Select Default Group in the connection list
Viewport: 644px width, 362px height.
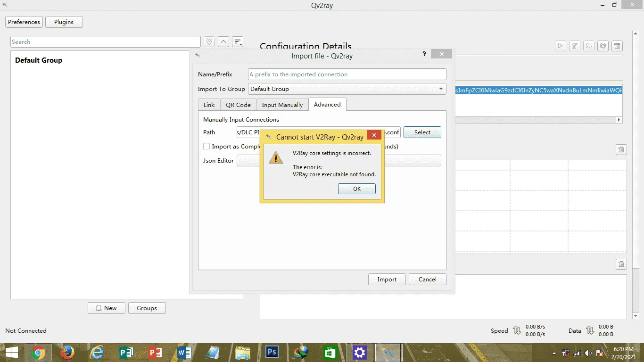(39, 60)
